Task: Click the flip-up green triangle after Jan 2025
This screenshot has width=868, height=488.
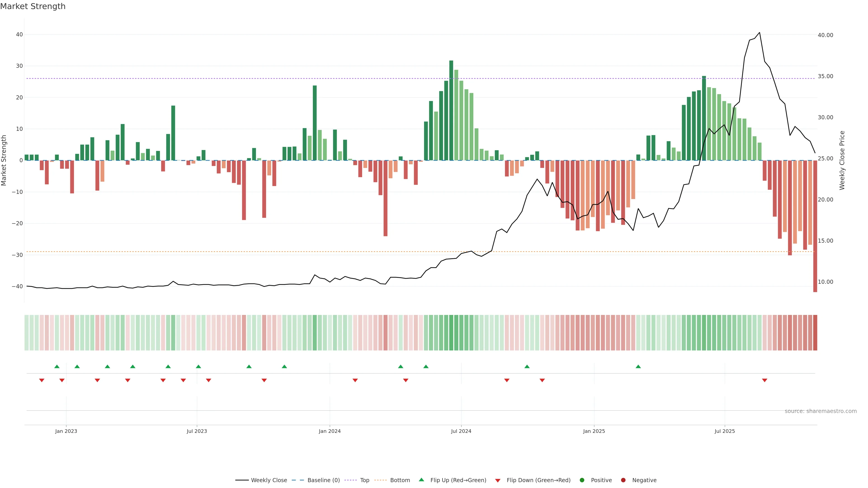Action: pos(638,366)
